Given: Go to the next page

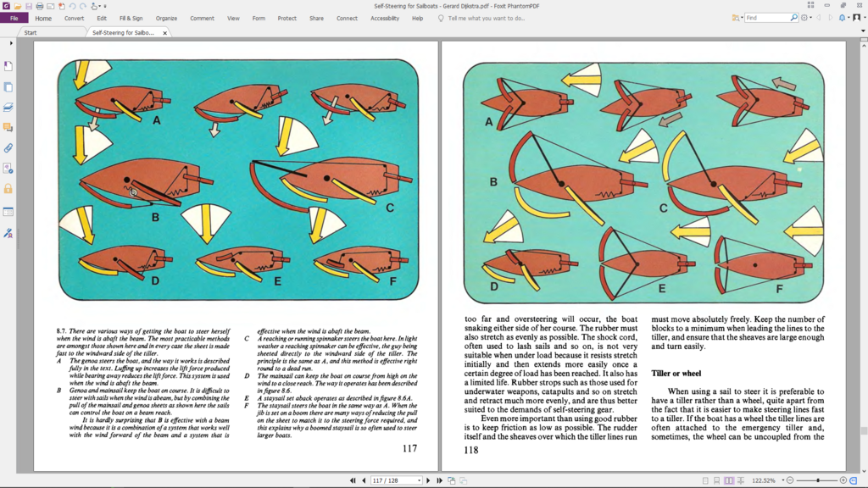Looking at the screenshot, I should pyautogui.click(x=428, y=480).
